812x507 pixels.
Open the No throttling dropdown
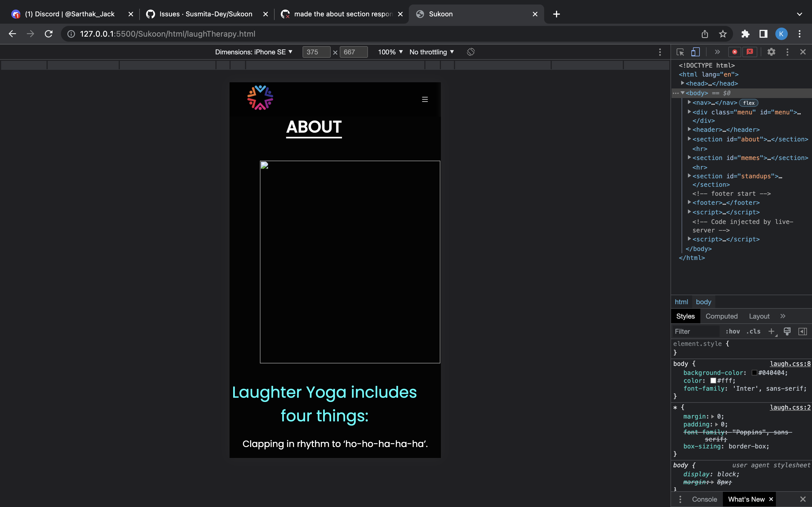coord(431,52)
